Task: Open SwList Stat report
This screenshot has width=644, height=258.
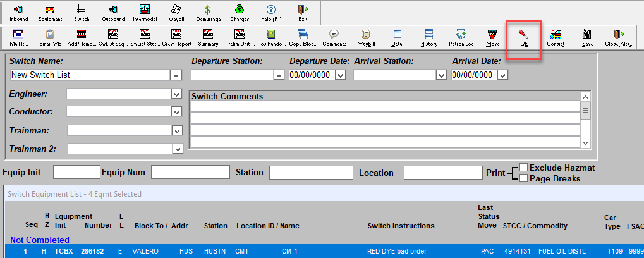Action: [x=145, y=38]
